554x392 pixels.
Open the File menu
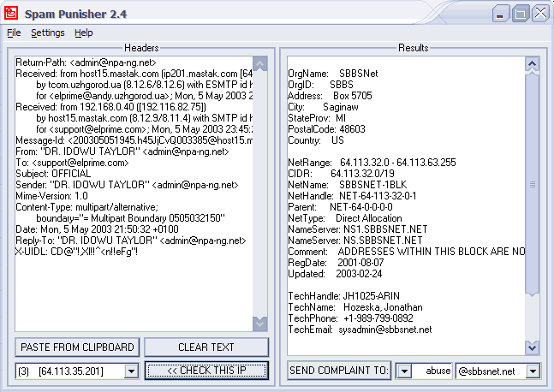coord(14,33)
